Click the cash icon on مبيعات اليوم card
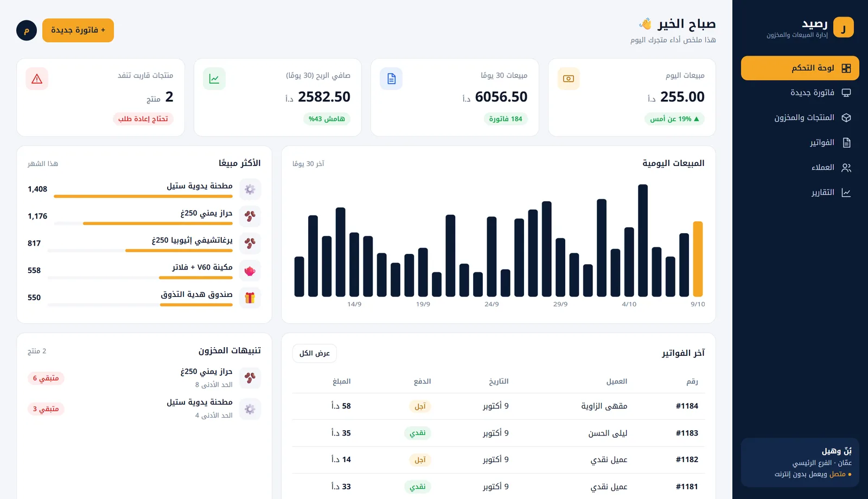Image resolution: width=868 pixels, height=499 pixels. pyautogui.click(x=569, y=79)
